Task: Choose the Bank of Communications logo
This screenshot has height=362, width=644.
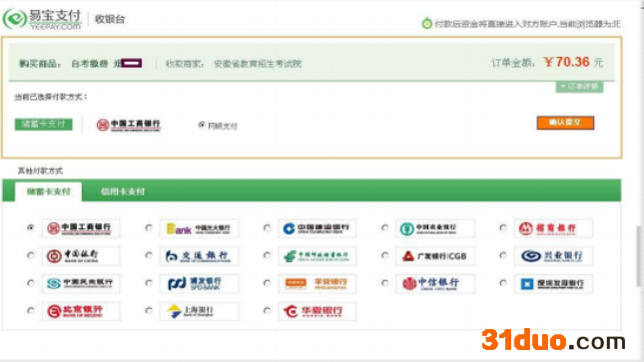Action: tap(199, 256)
